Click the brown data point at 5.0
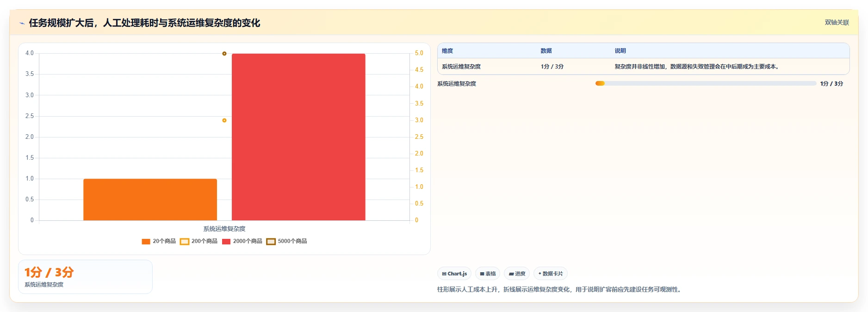868x312 pixels. pos(224,54)
